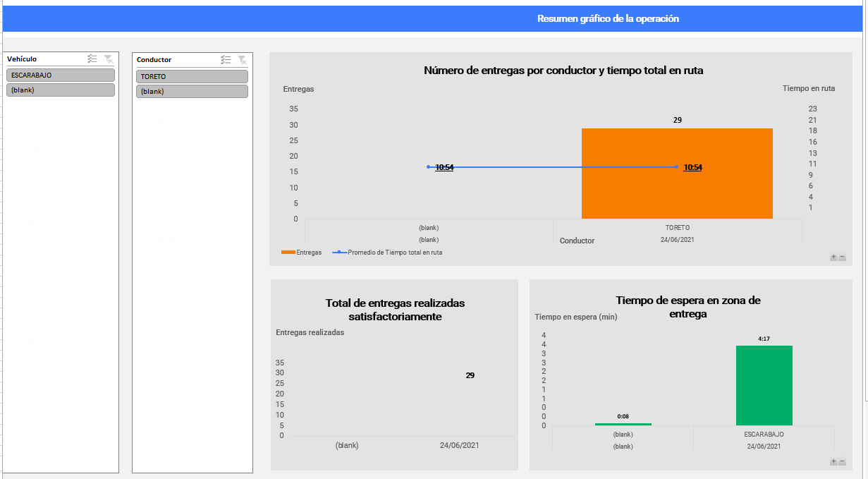Toggle TORETO in the Conductor slicer
This screenshot has height=479, width=868.
[192, 76]
